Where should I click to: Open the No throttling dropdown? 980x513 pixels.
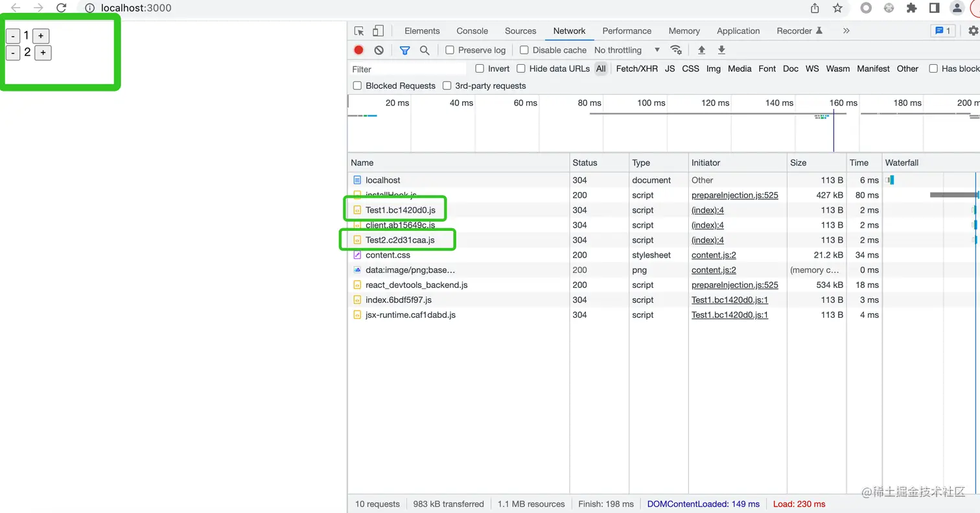coord(627,50)
